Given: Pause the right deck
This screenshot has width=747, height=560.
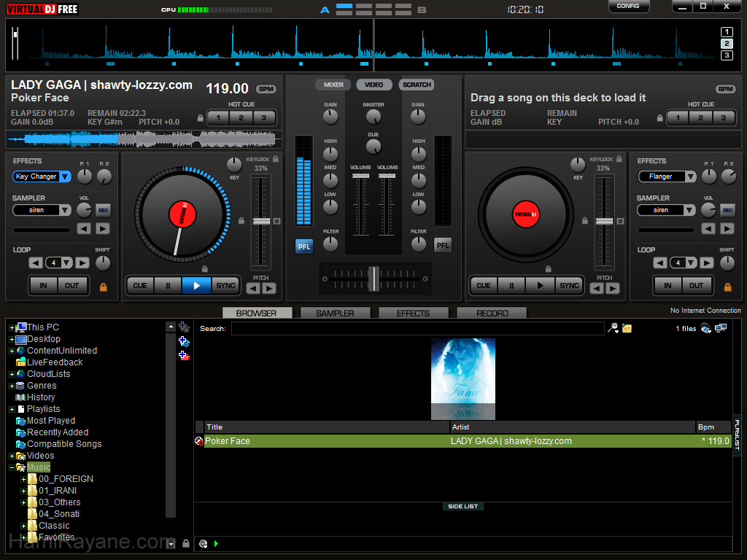Looking at the screenshot, I should tap(511, 285).
